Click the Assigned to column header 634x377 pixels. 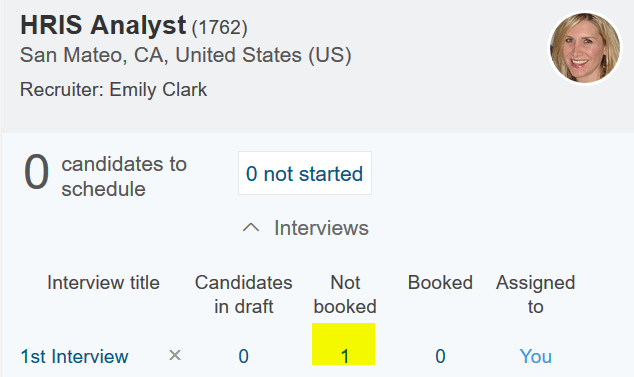535,294
